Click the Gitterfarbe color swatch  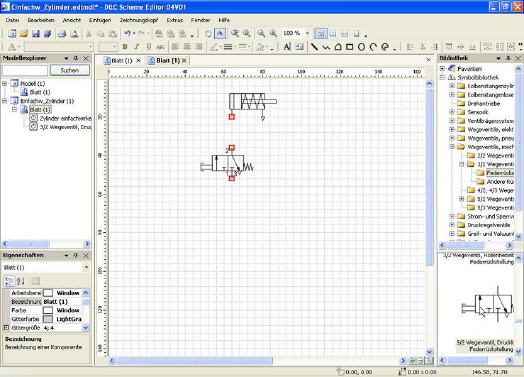[48, 319]
